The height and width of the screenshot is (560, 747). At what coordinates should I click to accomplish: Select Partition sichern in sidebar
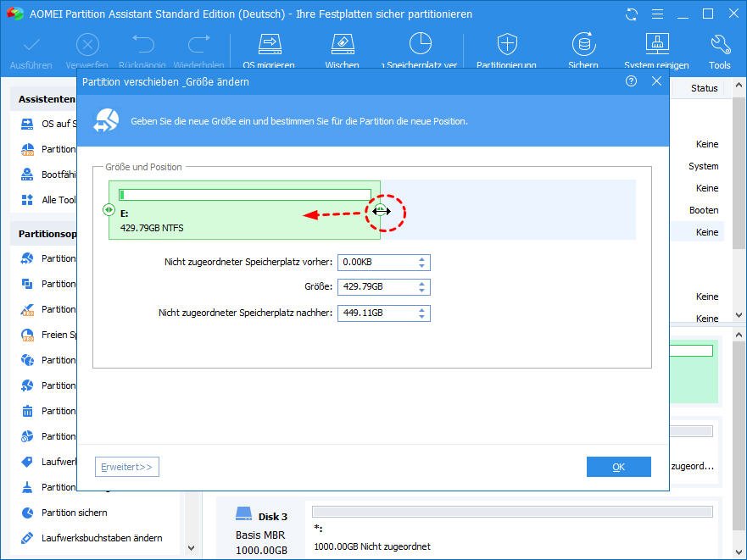75,513
